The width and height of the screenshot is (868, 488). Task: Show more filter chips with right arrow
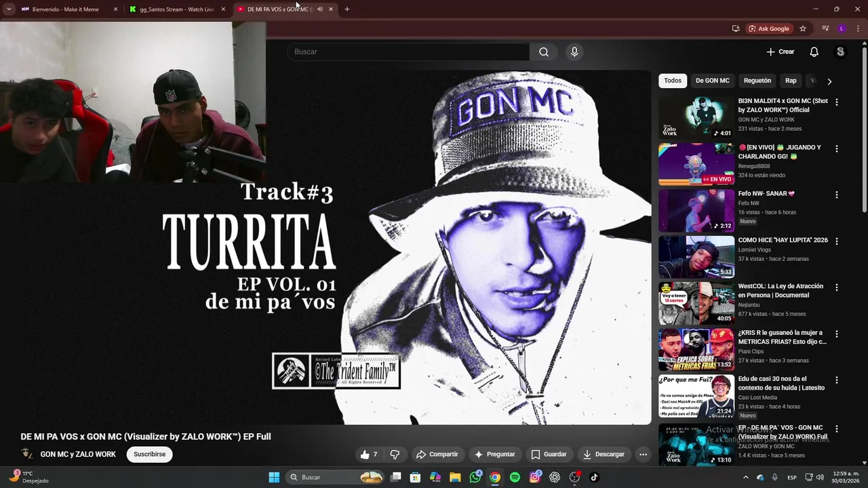tap(829, 81)
